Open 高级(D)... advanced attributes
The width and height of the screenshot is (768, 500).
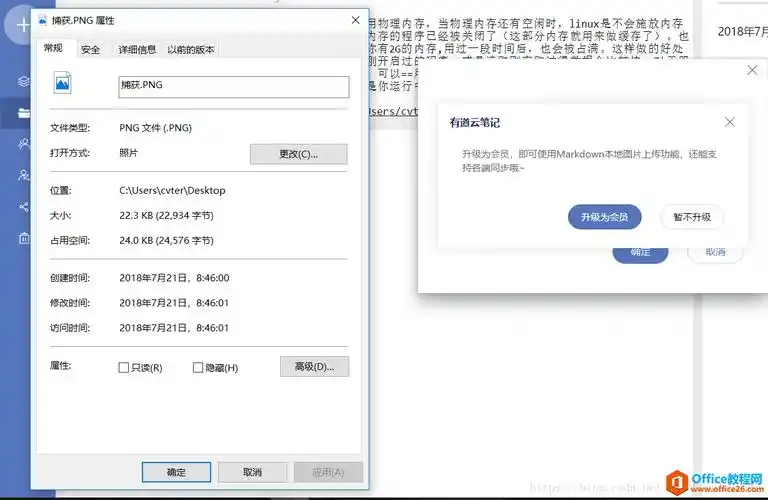[314, 367]
